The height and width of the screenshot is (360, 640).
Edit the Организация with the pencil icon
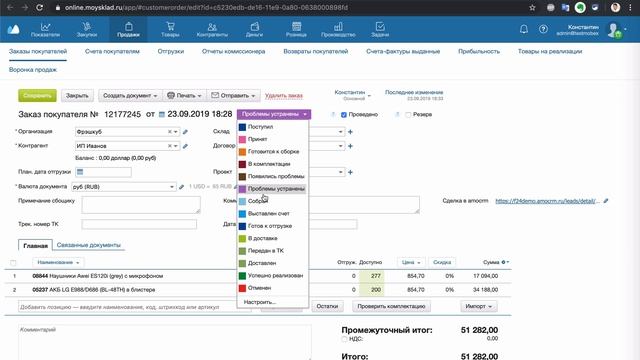(185, 132)
